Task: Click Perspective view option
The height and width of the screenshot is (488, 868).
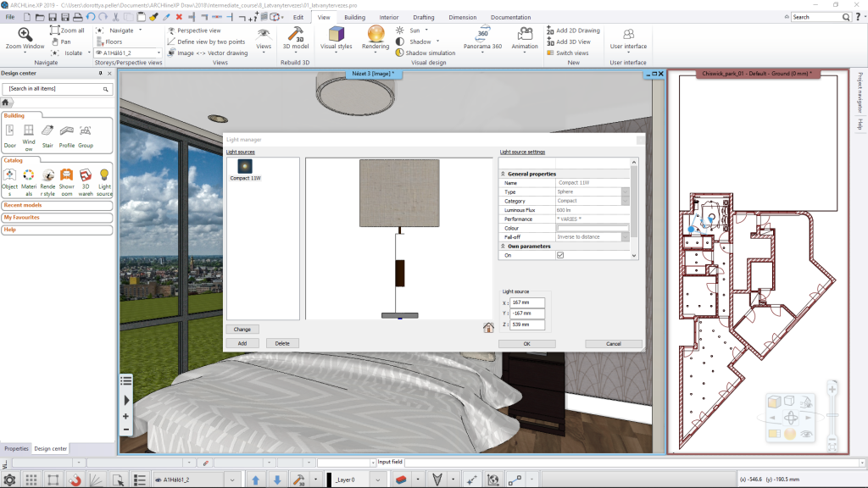Action: [194, 30]
